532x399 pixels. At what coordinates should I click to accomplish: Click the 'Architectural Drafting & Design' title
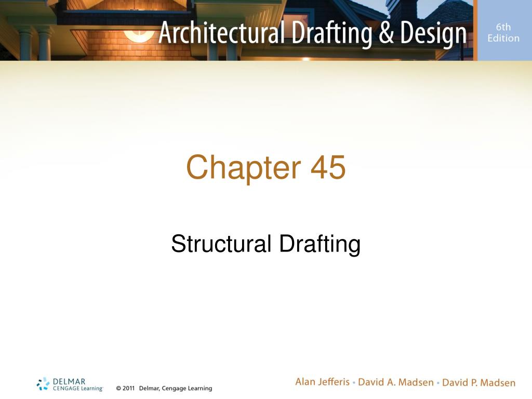point(312,33)
